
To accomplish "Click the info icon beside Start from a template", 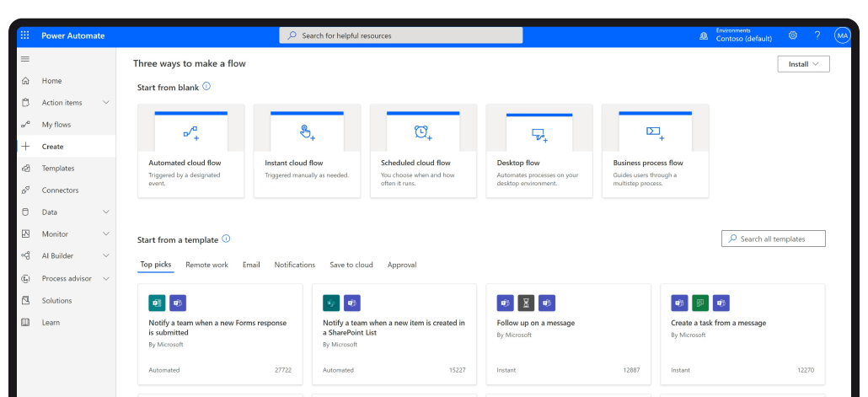I will coord(226,239).
